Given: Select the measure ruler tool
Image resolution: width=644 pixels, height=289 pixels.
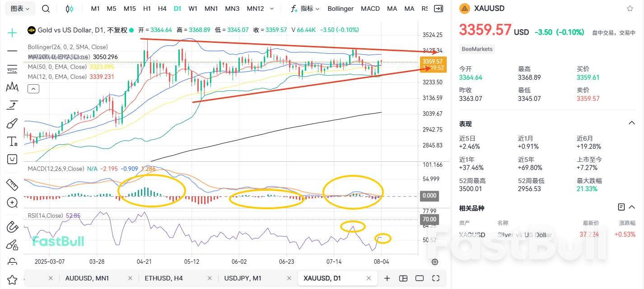Looking at the screenshot, I should [x=12, y=184].
